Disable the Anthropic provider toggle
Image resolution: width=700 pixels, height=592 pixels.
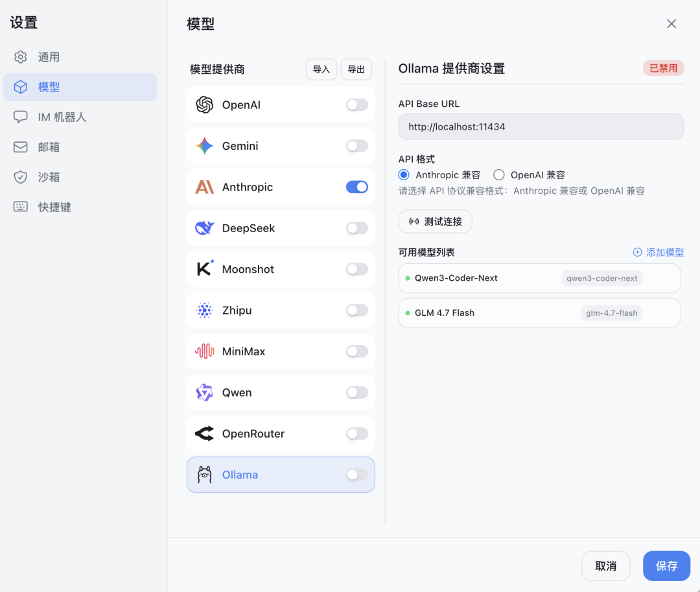point(356,187)
